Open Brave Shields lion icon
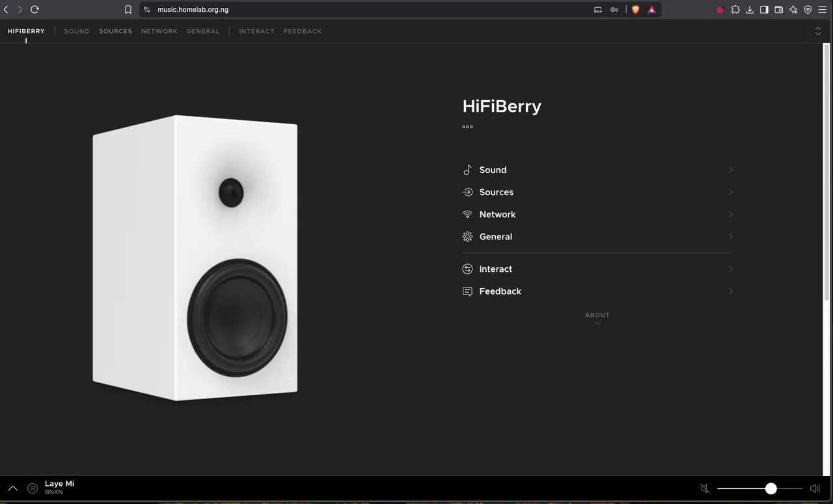The width and height of the screenshot is (833, 504). (x=636, y=10)
